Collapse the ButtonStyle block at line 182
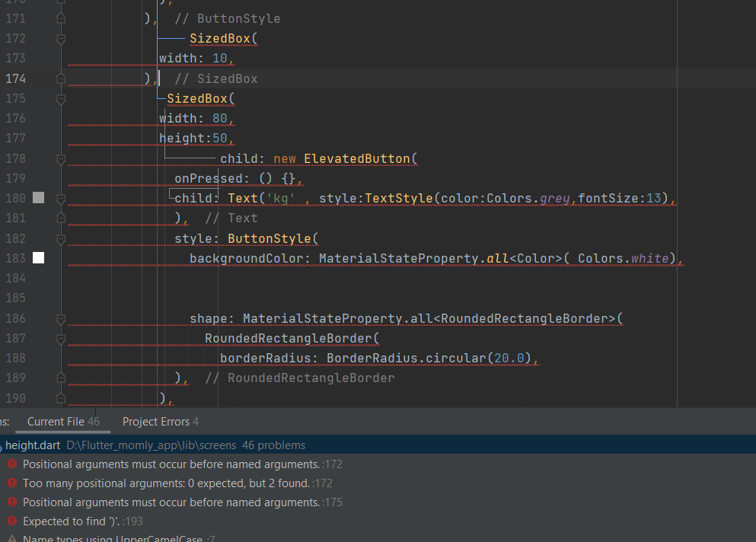 pos(61,239)
